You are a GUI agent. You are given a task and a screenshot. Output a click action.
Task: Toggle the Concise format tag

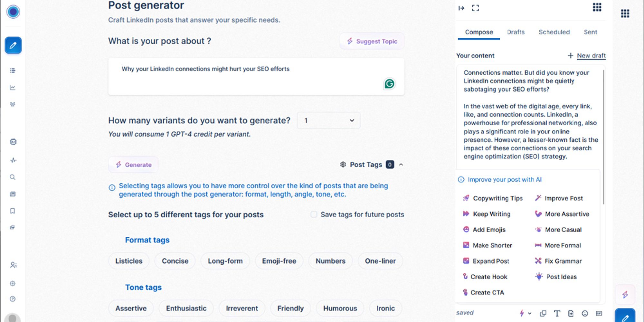(175, 261)
